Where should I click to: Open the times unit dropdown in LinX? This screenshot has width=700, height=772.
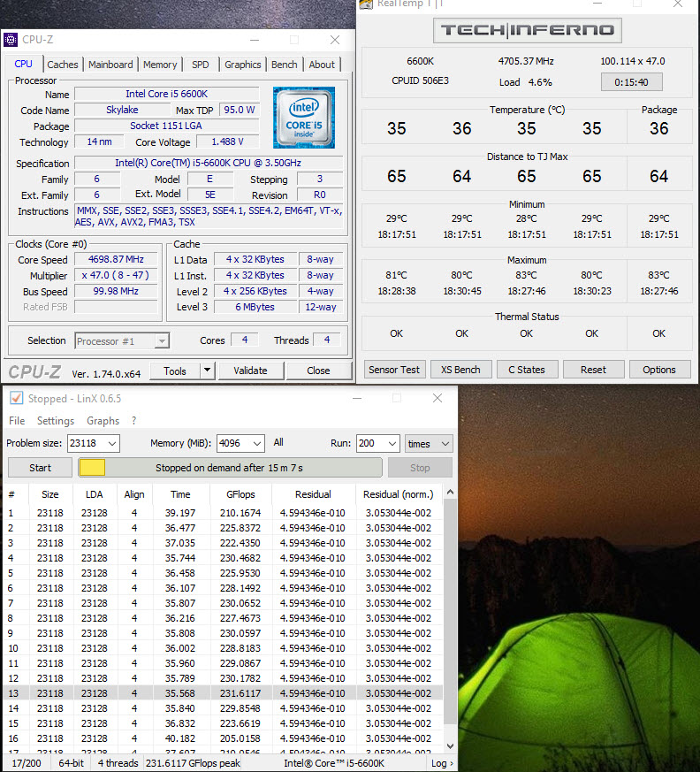[x=429, y=444]
